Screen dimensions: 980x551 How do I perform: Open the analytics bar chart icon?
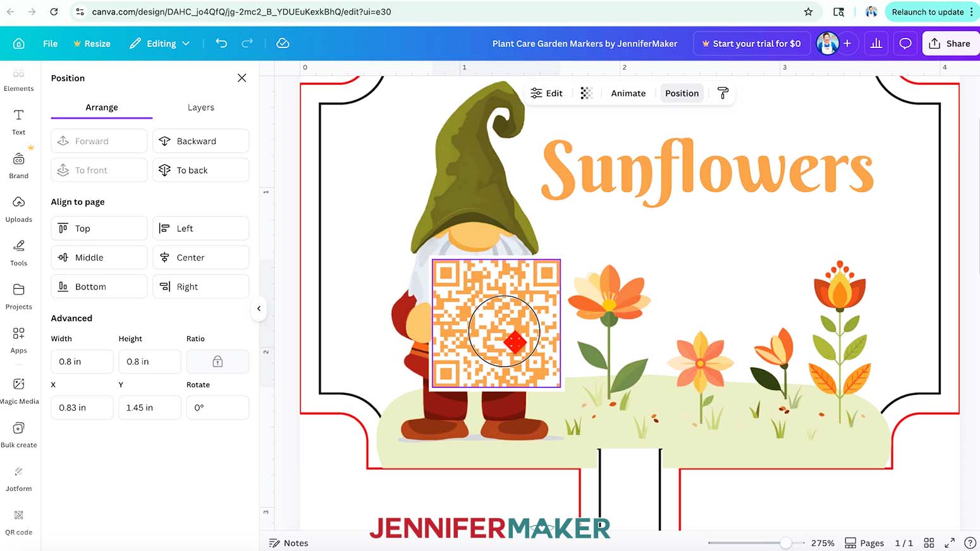876,44
